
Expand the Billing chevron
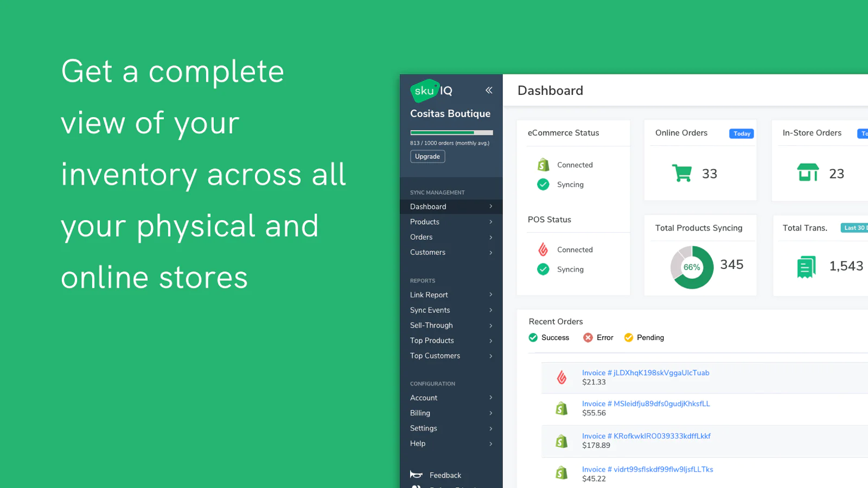click(491, 413)
